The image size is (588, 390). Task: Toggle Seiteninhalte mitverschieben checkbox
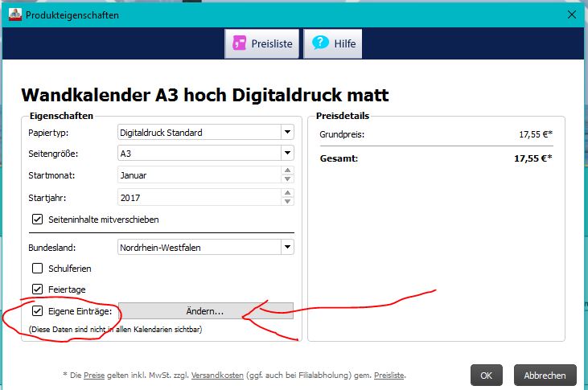click(x=37, y=220)
